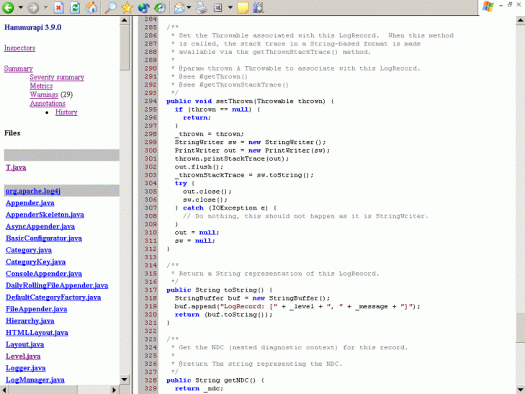525x394 pixels.
Task: Click the 'Hammurapi 3.9.0' heading
Action: coord(32,27)
